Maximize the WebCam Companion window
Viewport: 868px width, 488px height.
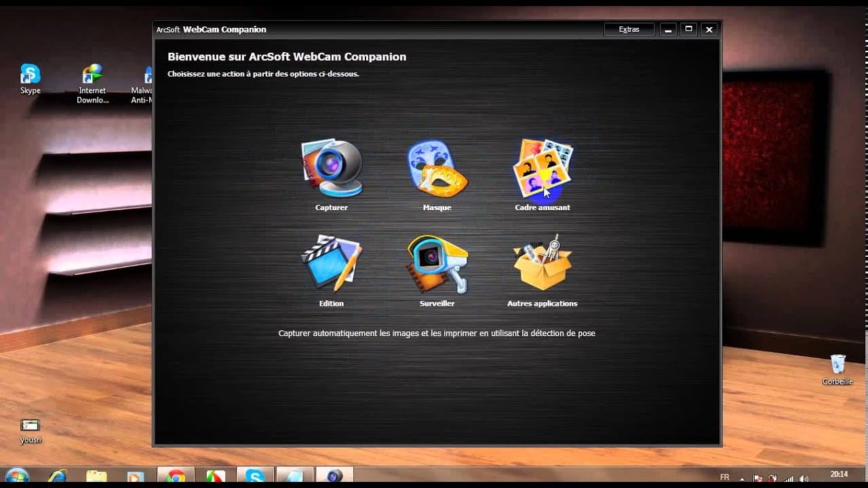pos(689,30)
